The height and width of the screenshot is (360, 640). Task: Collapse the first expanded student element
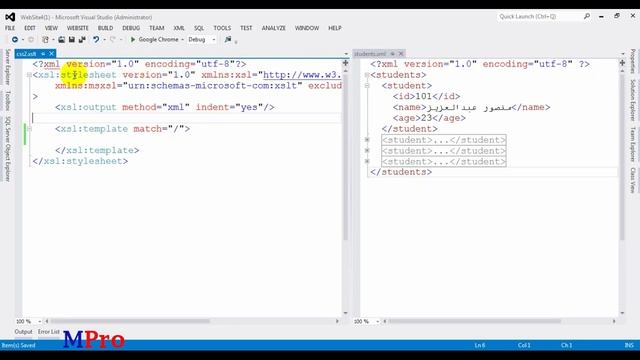pos(367,86)
